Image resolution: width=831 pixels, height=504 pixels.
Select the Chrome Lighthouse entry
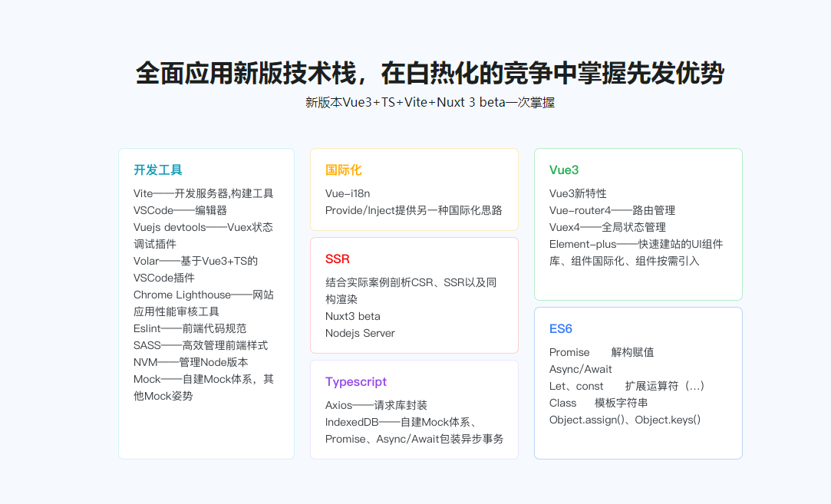pos(202,294)
